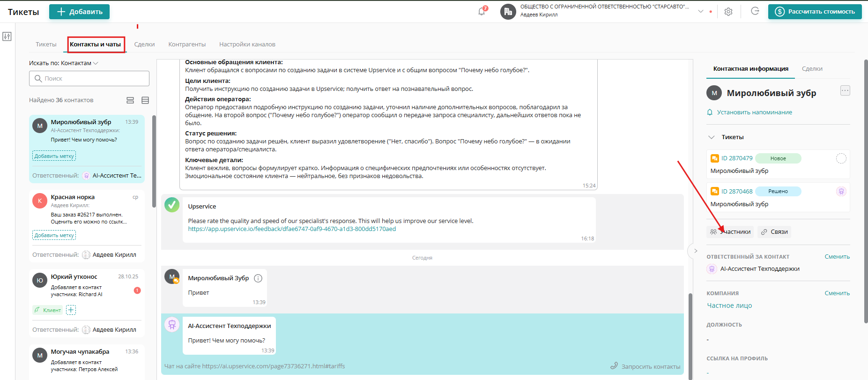This screenshot has width=868, height=380.
Task: Click the unread badge on Юркий утконос
Action: (137, 291)
